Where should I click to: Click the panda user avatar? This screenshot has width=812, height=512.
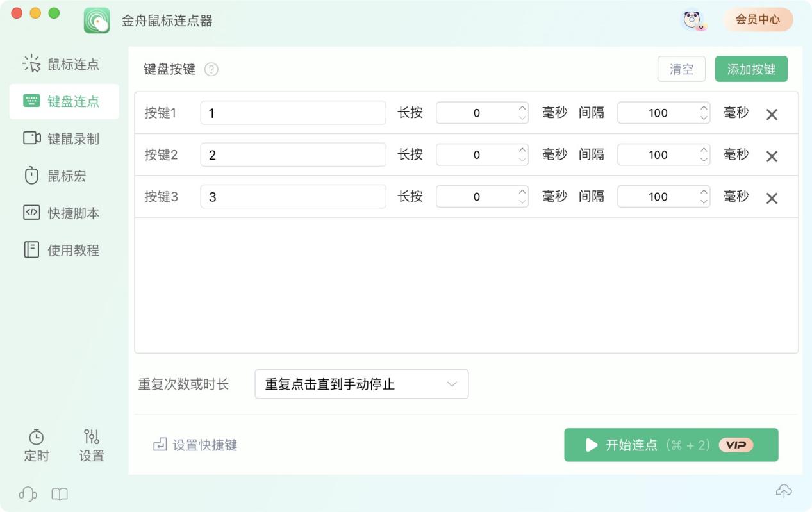point(693,21)
